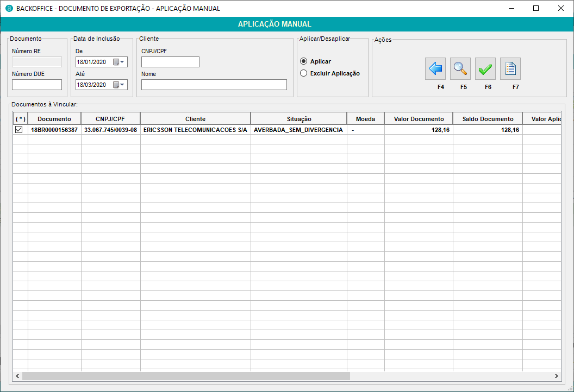Uncheck the checkbox for document 18BR0000156387

pyautogui.click(x=19, y=130)
